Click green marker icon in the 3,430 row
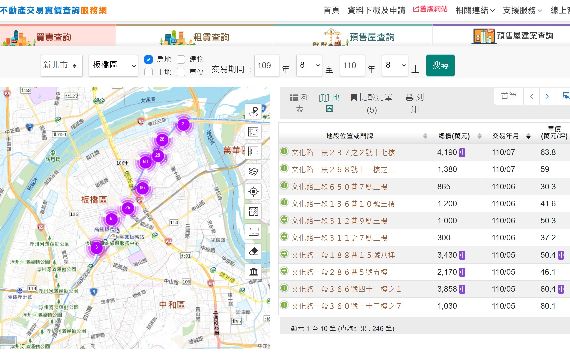 coord(284,254)
